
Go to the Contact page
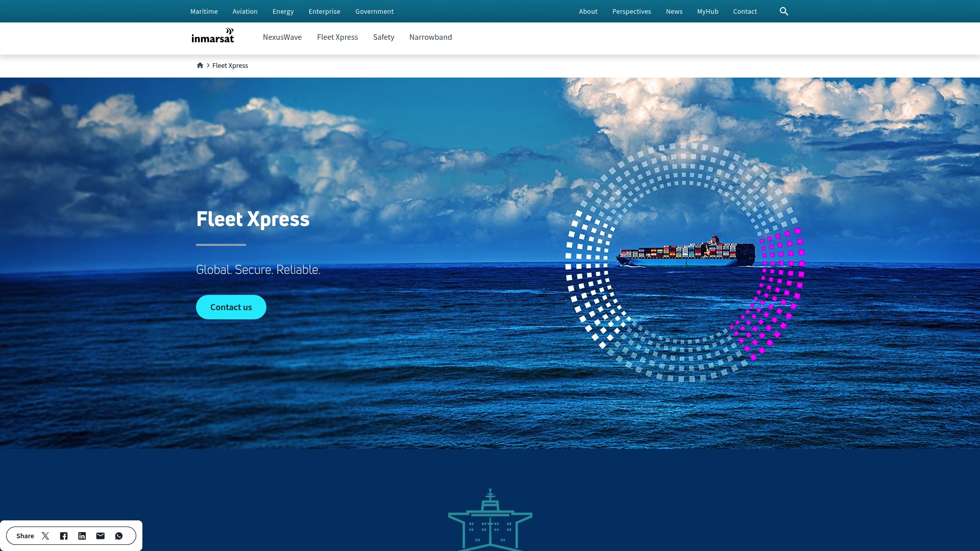745,11
